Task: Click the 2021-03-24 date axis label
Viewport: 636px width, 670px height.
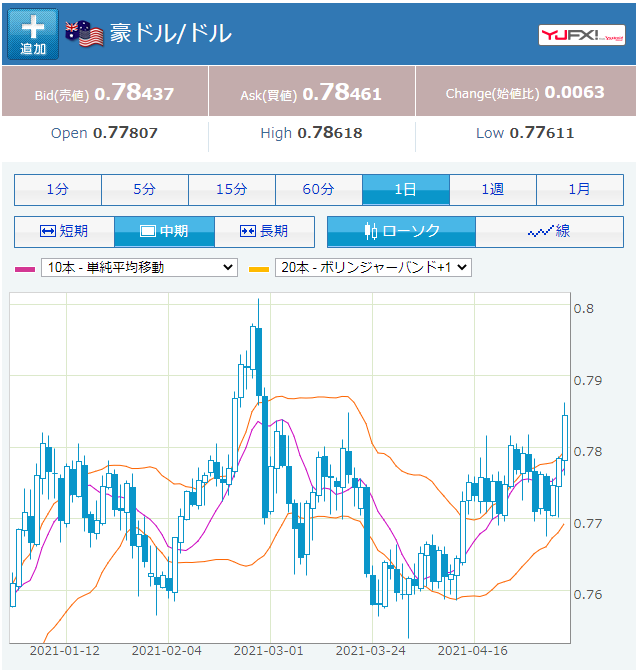Action: pyautogui.click(x=371, y=651)
